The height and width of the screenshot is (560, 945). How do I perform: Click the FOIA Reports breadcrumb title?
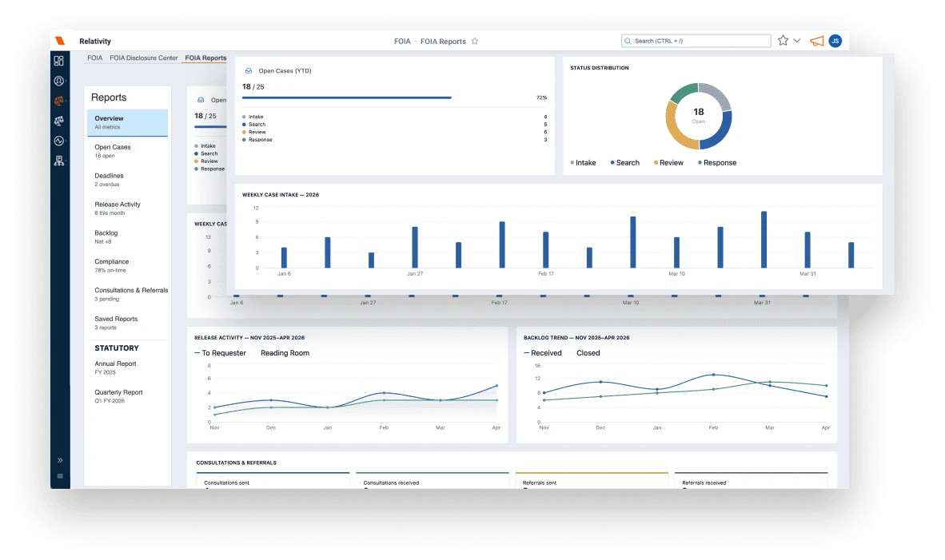[443, 41]
